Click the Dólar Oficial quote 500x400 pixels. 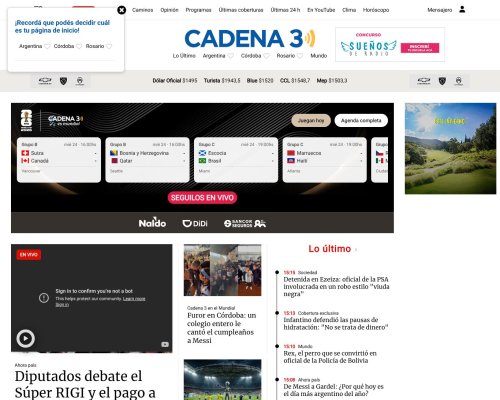click(175, 81)
